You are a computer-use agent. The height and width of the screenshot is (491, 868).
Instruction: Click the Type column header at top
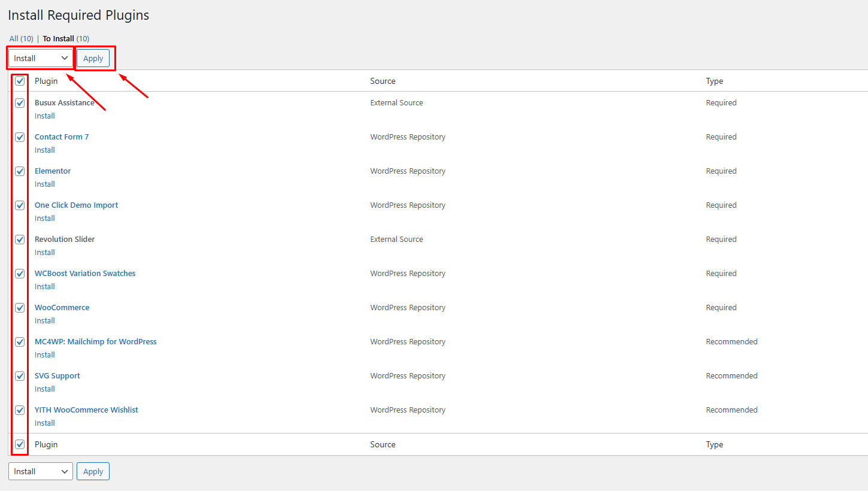pyautogui.click(x=715, y=81)
